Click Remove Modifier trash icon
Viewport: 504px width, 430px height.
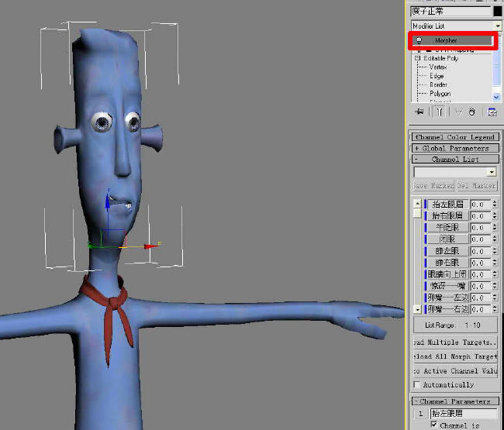[x=471, y=112]
